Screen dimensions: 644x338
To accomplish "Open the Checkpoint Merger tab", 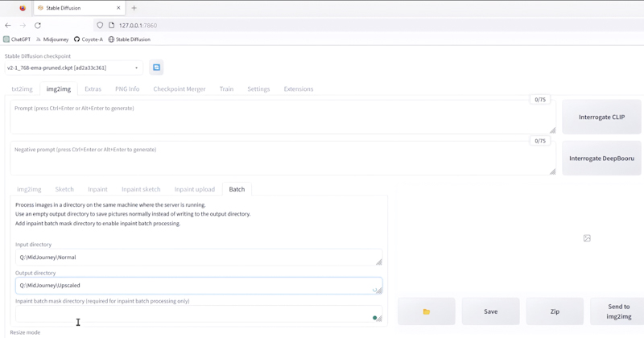I will tap(180, 89).
